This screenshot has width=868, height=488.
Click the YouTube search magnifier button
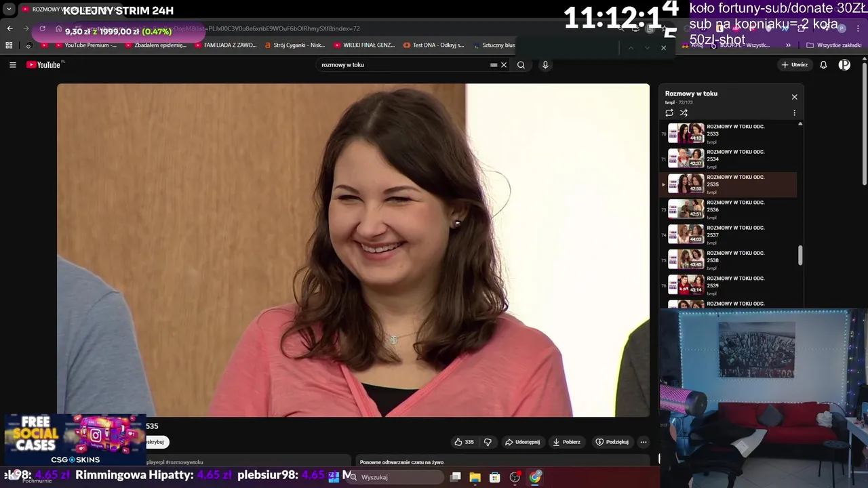pyautogui.click(x=521, y=65)
